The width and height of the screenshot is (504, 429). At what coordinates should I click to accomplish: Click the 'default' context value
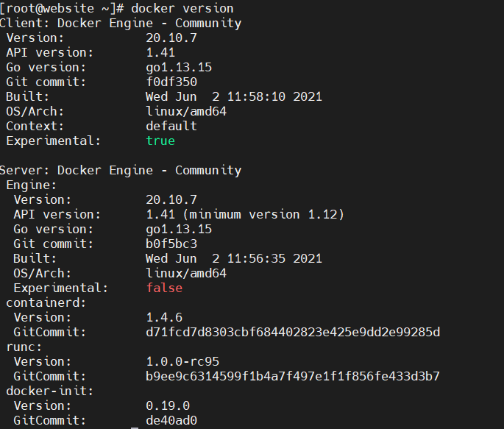click(x=171, y=126)
